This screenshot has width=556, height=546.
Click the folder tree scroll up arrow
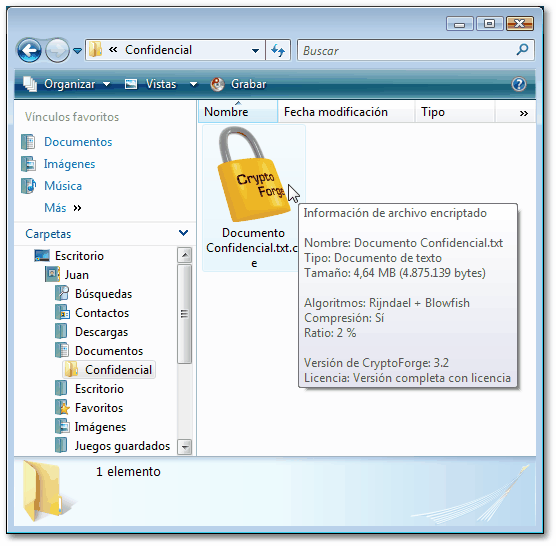[x=184, y=255]
